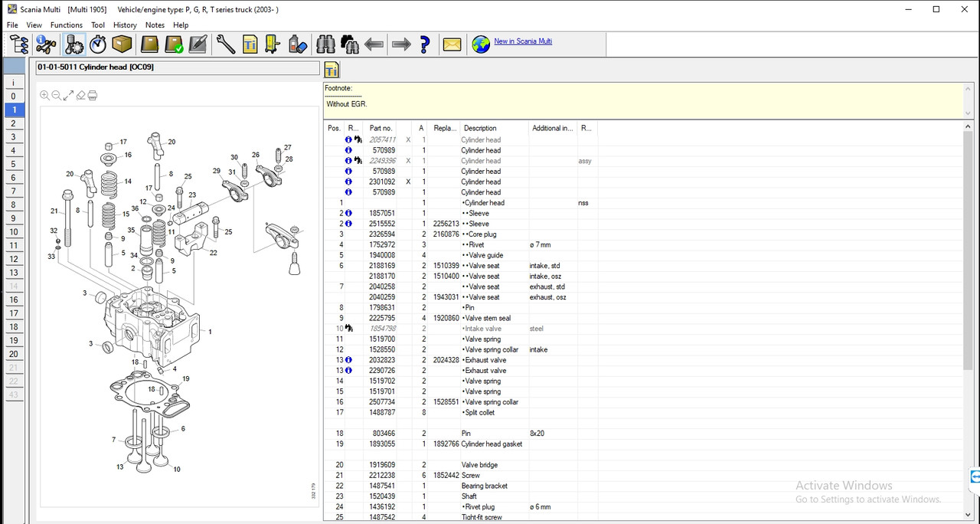Viewport: 980px width, 524px height.
Task: Click the vehicle information wrench icon
Action: point(46,44)
